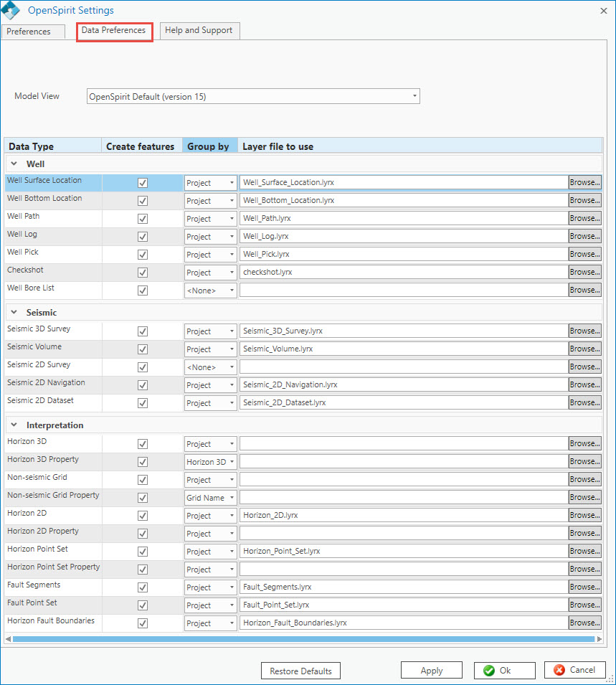Open Group by dropdown for Checkshot

tap(211, 273)
